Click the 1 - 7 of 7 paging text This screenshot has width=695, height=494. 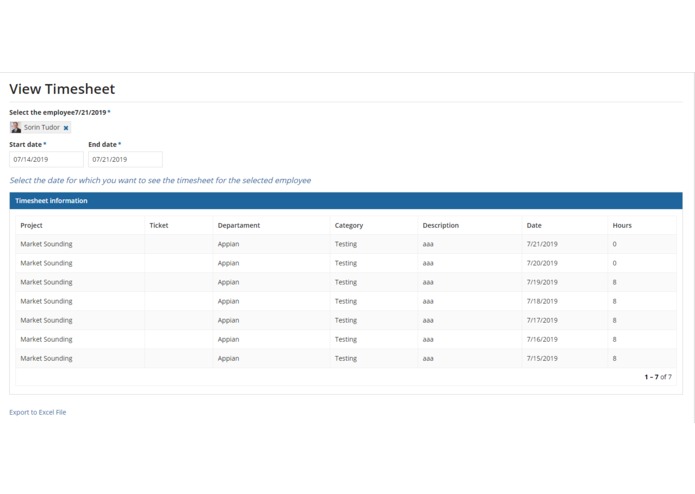click(658, 377)
